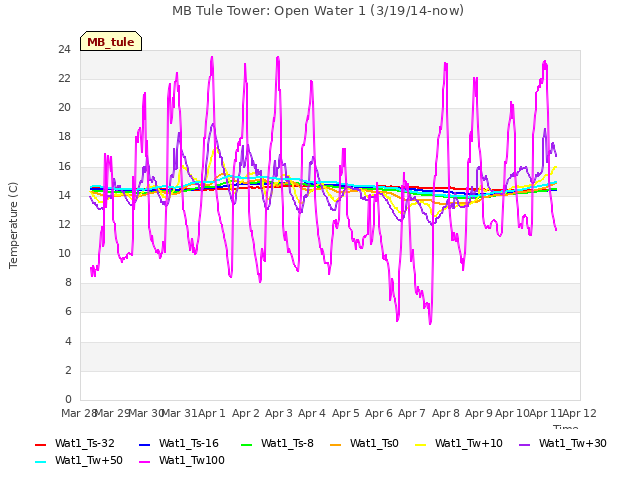Select the Wat1_Tw+50 legend label
640x480 pixels.
point(89,461)
